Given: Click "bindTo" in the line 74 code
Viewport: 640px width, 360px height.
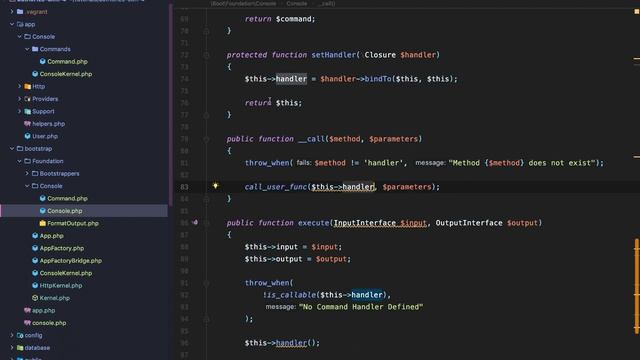Looking at the screenshot, I should (x=378, y=79).
